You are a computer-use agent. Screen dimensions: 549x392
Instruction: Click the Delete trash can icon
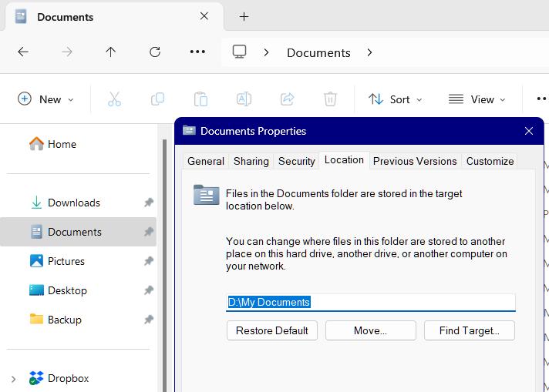coord(330,99)
